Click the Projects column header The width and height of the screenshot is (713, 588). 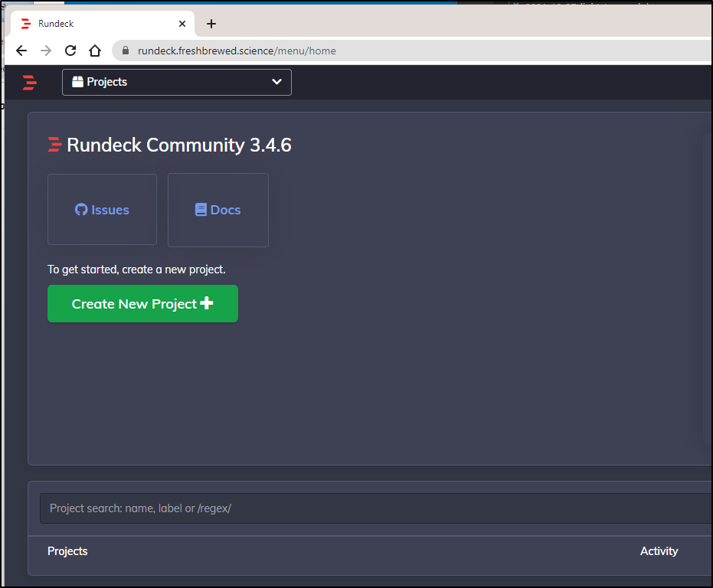pyautogui.click(x=67, y=551)
